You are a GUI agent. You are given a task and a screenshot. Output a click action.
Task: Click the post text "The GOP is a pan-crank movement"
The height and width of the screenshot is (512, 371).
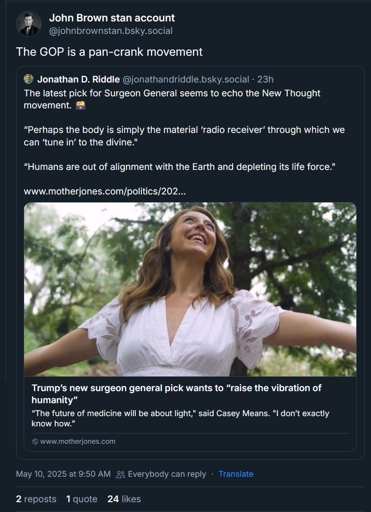[109, 52]
